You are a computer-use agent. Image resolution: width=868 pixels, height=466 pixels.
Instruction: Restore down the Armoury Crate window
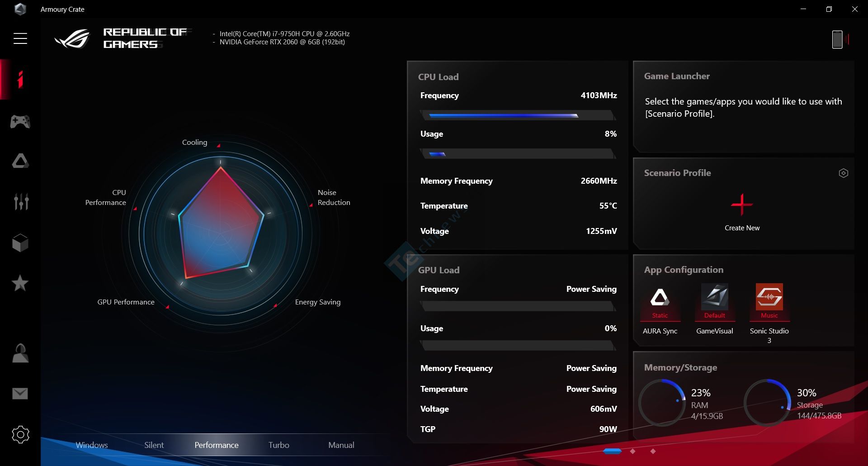click(x=829, y=9)
